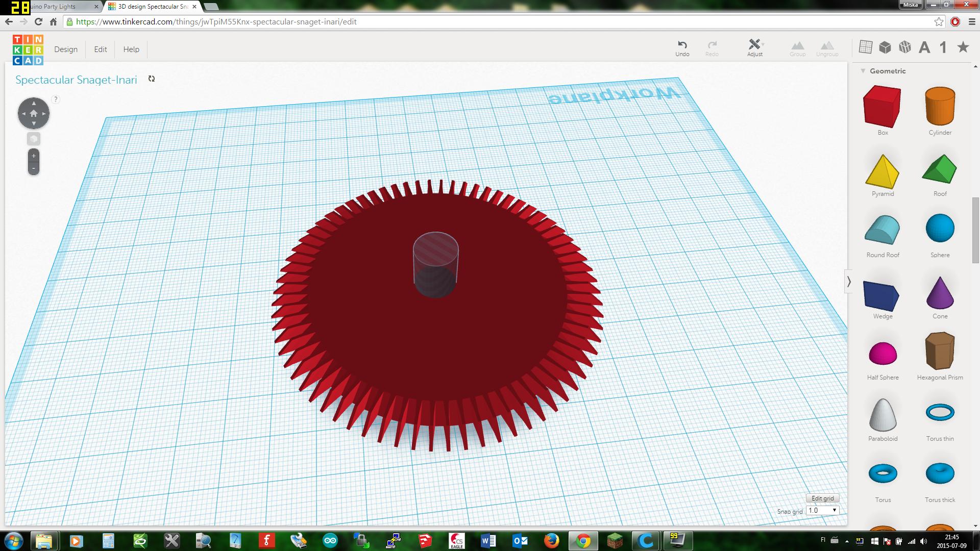The image size is (980, 551).
Task: Pick the Round Roof shape
Action: [883, 230]
